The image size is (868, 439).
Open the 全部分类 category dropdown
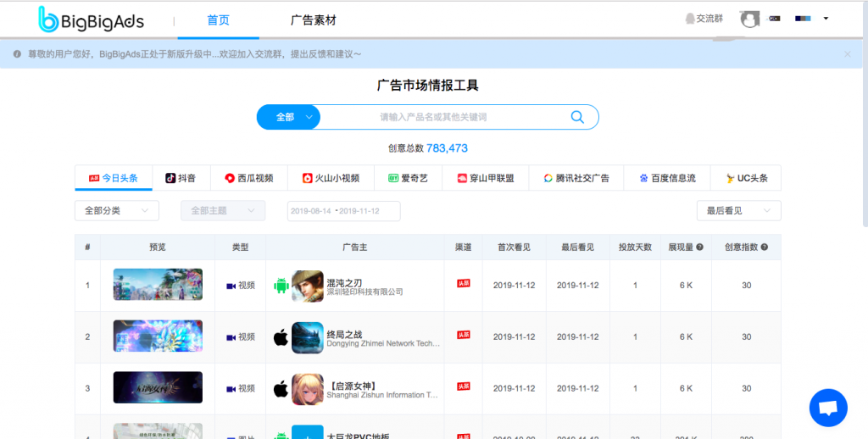pos(117,211)
